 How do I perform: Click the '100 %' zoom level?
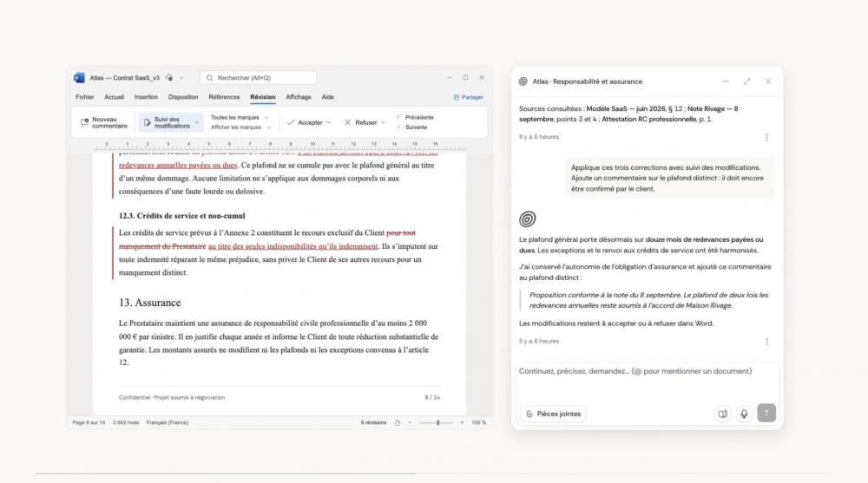[x=479, y=422]
